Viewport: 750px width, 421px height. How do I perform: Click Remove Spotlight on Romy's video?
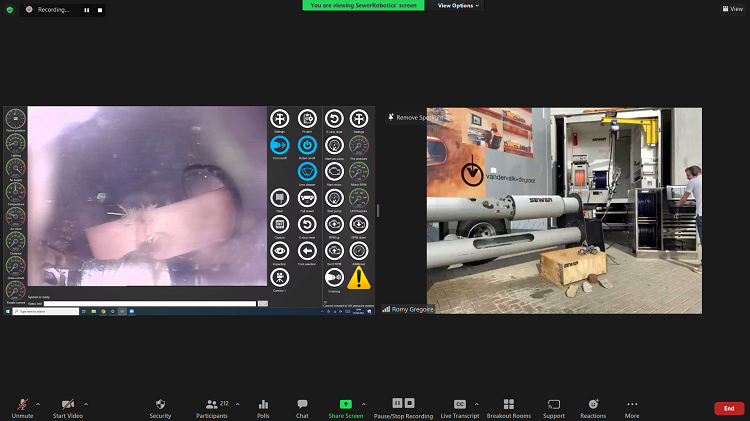point(417,117)
